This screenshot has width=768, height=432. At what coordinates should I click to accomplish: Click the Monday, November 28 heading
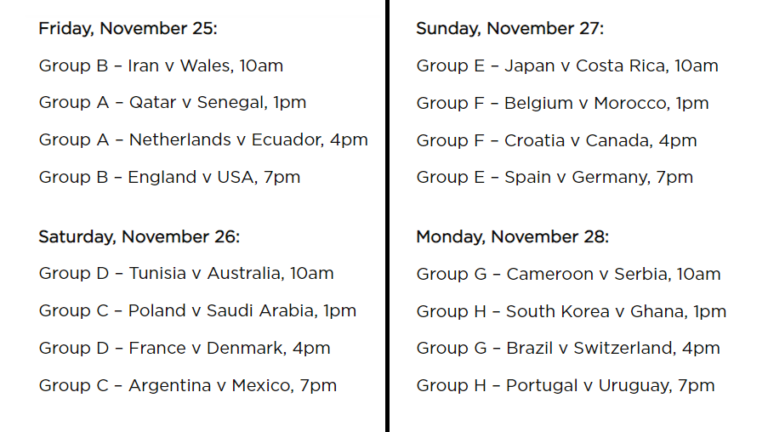[x=512, y=237]
